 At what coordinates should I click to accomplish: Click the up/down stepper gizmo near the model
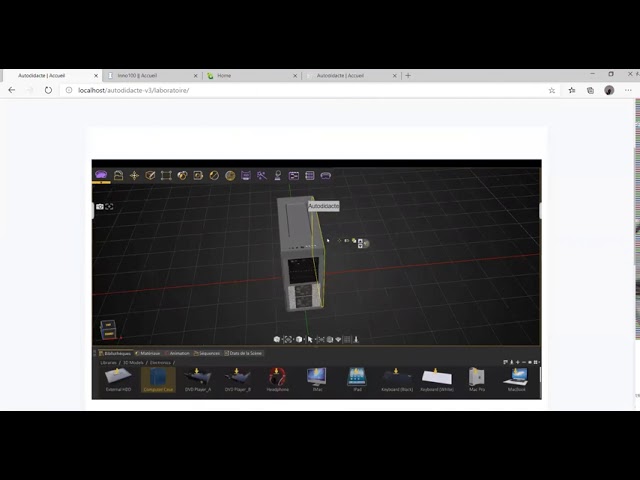coord(360,244)
